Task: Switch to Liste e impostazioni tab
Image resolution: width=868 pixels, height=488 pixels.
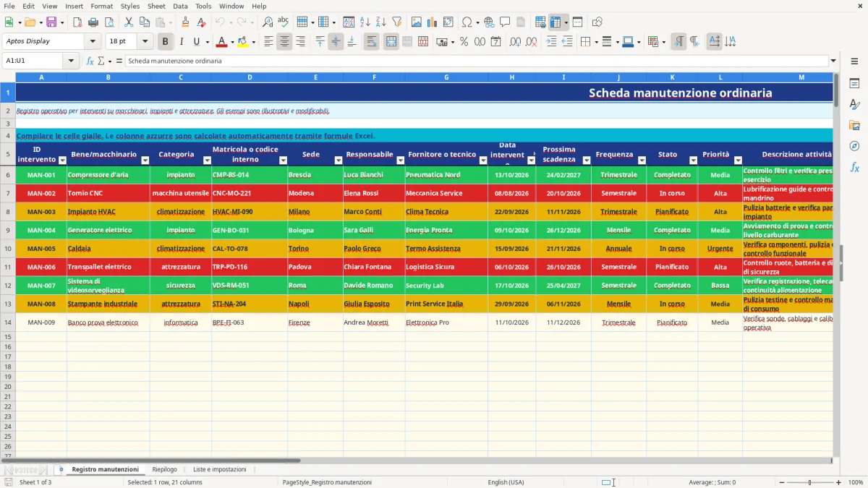Action: (219, 469)
